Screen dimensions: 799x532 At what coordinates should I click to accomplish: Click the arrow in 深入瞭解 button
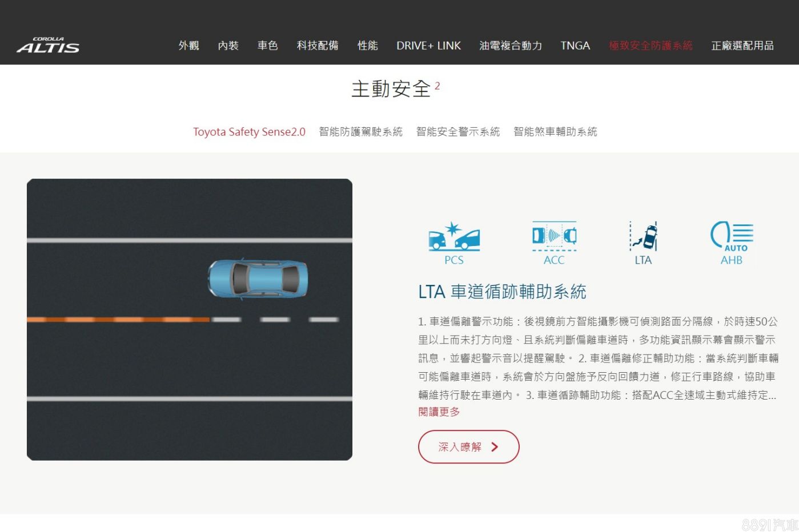[495, 447]
